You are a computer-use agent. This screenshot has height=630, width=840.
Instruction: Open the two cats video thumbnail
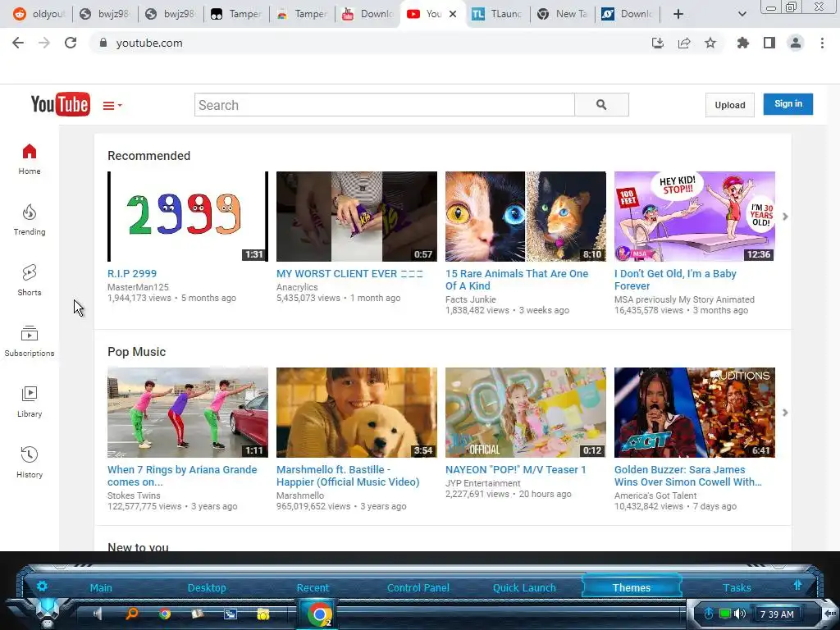526,217
